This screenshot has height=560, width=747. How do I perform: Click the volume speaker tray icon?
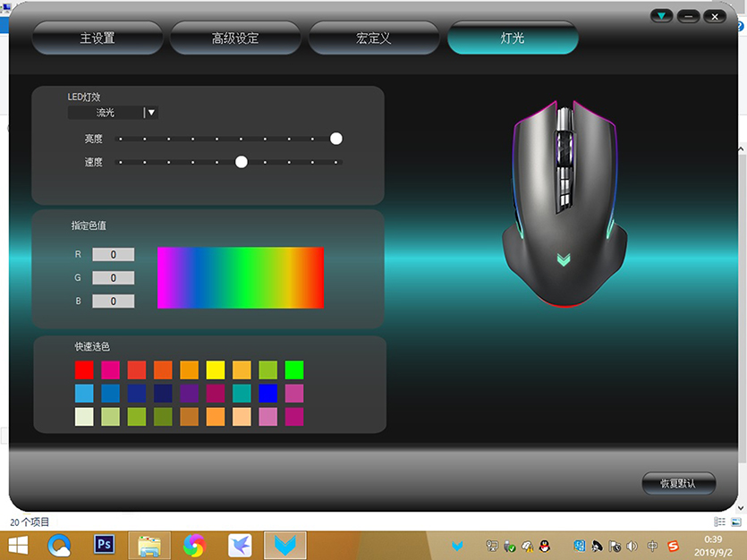[x=632, y=545]
